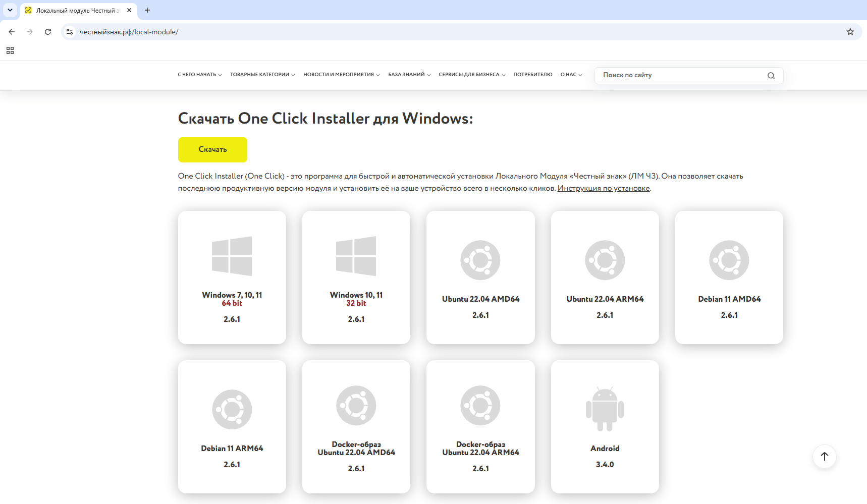Click the Debian 11 AMD64 title
The width and height of the screenshot is (867, 504).
tap(729, 299)
